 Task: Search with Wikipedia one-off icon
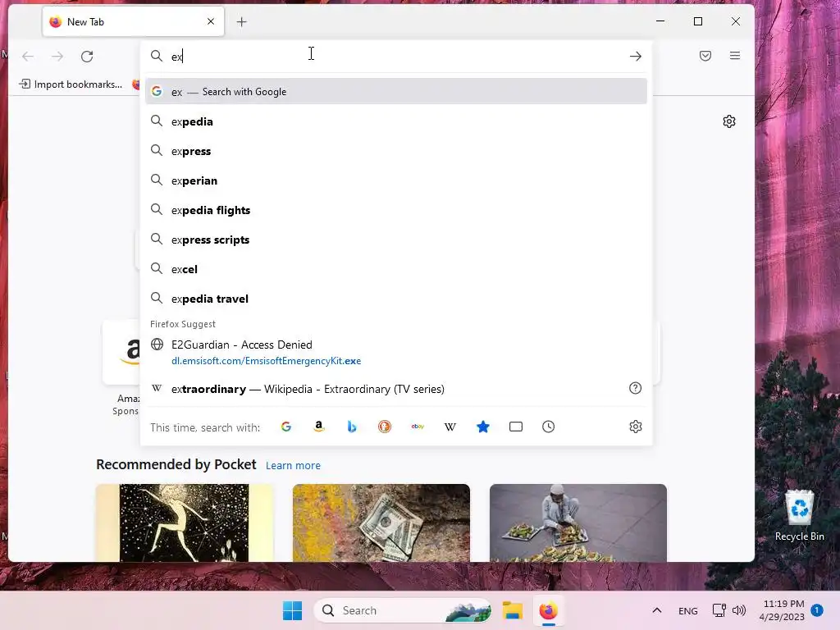pyautogui.click(x=450, y=427)
